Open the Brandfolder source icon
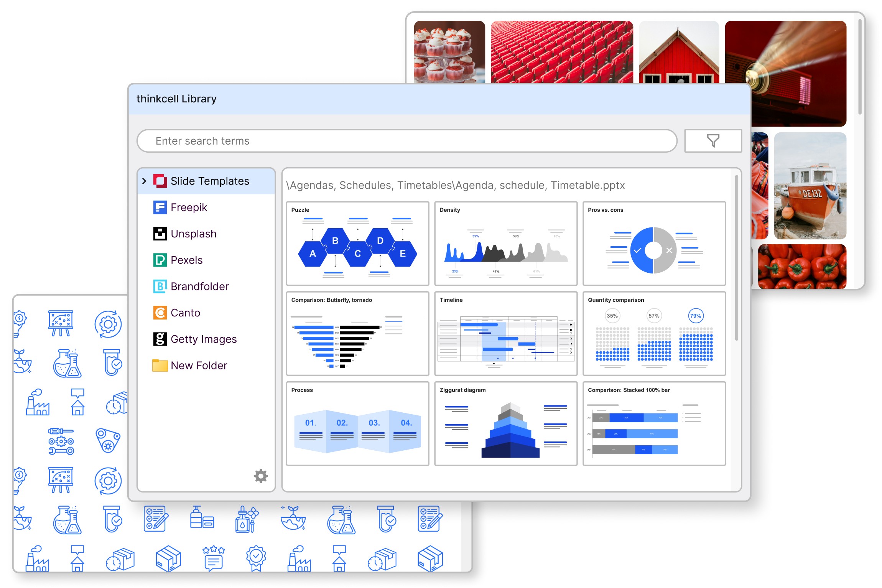Viewport: 882px width, 588px height. (160, 287)
